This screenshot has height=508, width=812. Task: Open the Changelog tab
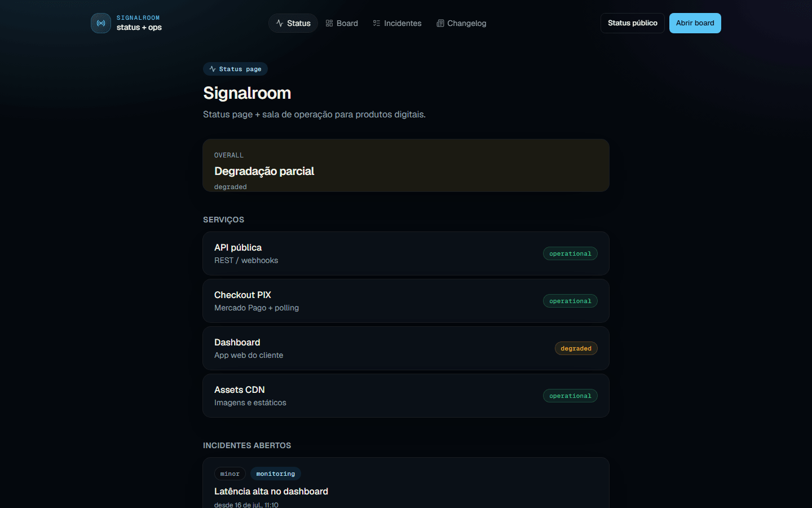pyautogui.click(x=461, y=23)
